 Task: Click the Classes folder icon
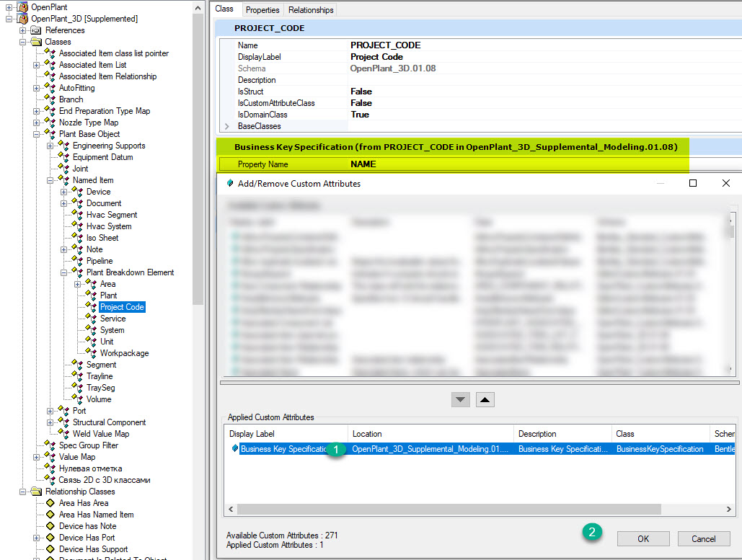(x=36, y=42)
